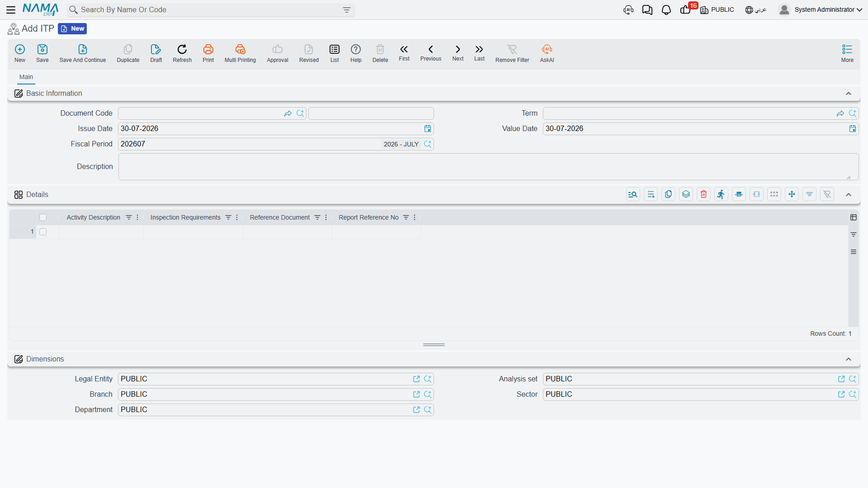Viewport: 868px width, 488px height.
Task: Collapse the Basic Information section
Action: tap(849, 94)
